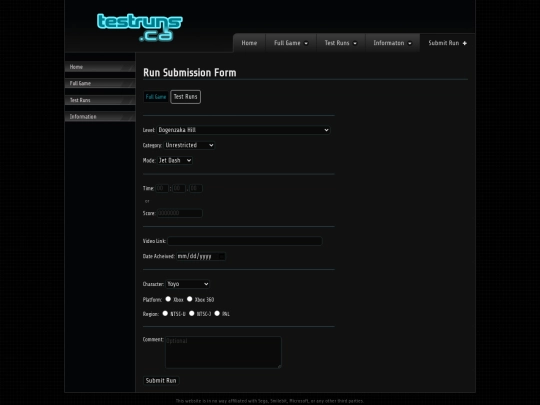Open the Character dropdown showing Yoyo
This screenshot has height=405, width=540.
(x=188, y=284)
